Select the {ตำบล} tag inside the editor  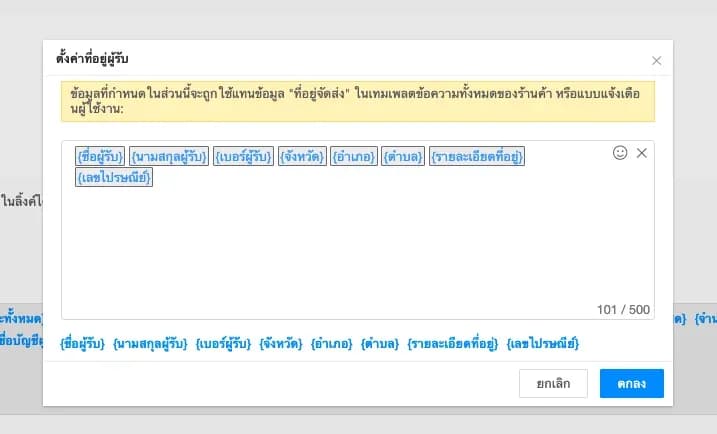403,156
